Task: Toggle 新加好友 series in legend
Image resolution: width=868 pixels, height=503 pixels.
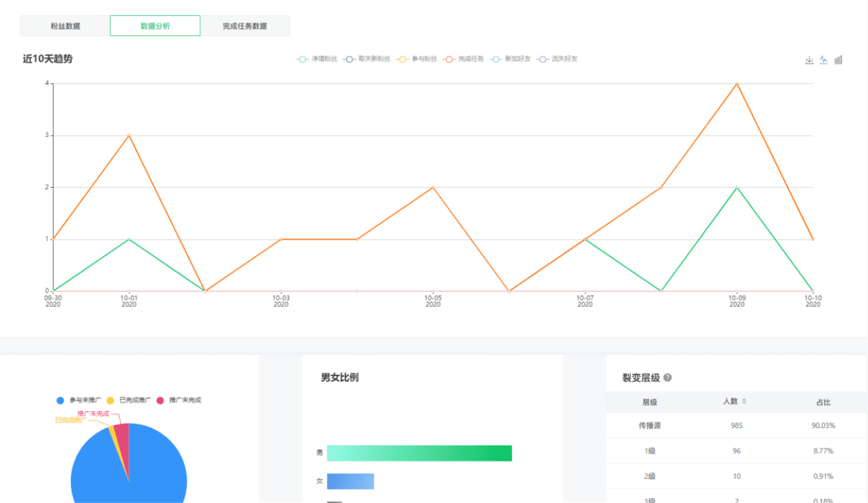Action: pos(511,59)
